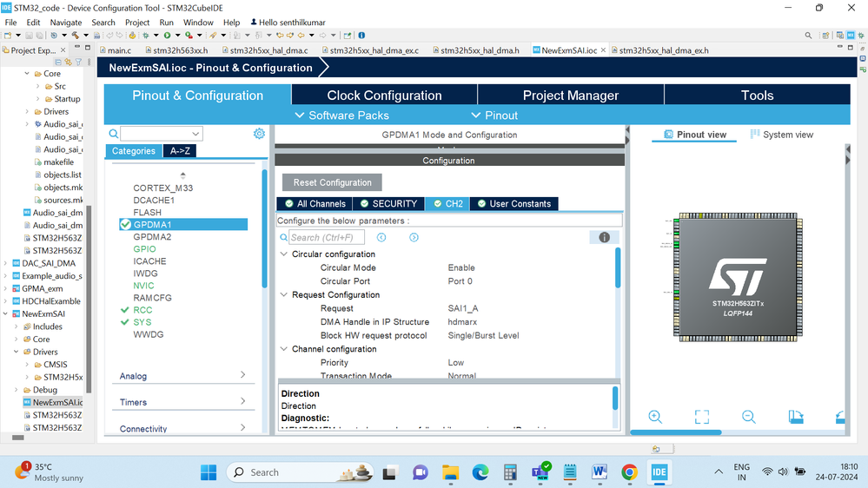Go to previous parameter search result
This screenshot has width=868, height=488.
pyautogui.click(x=381, y=237)
